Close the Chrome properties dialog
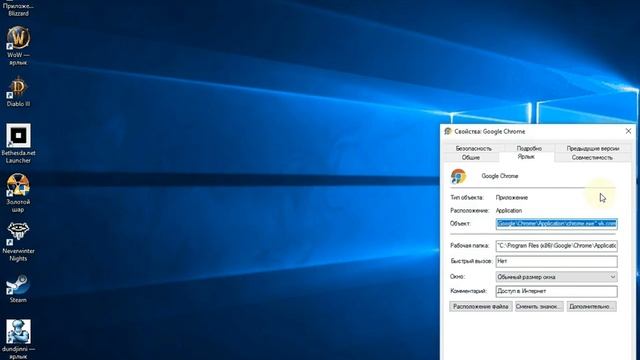This screenshot has width=640, height=360. pos(628,131)
